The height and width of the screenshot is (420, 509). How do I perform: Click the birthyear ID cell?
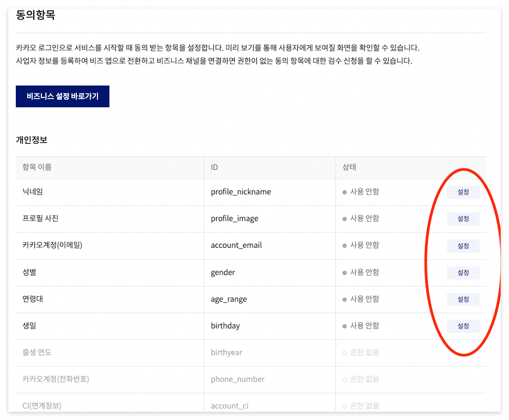click(x=226, y=353)
